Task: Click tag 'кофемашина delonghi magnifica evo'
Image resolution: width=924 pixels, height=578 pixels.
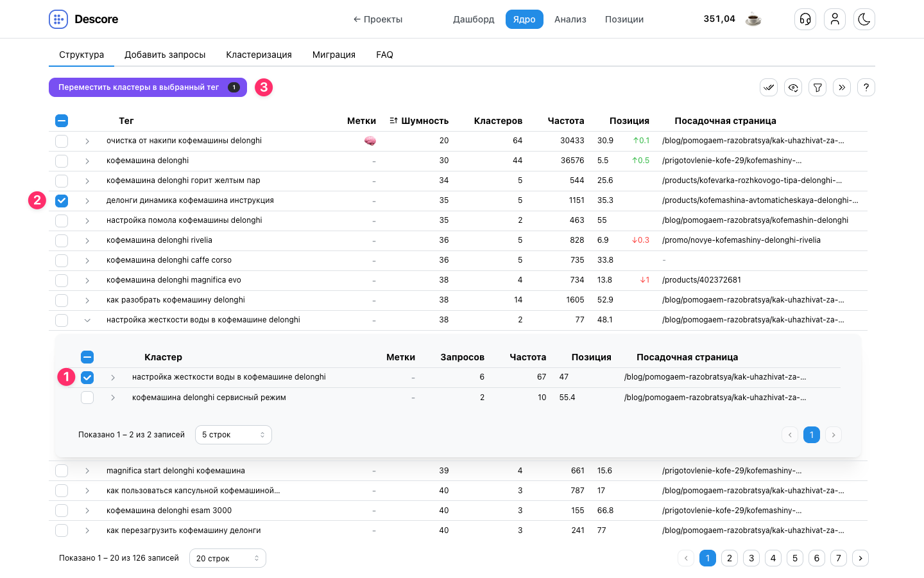Action: [174, 280]
